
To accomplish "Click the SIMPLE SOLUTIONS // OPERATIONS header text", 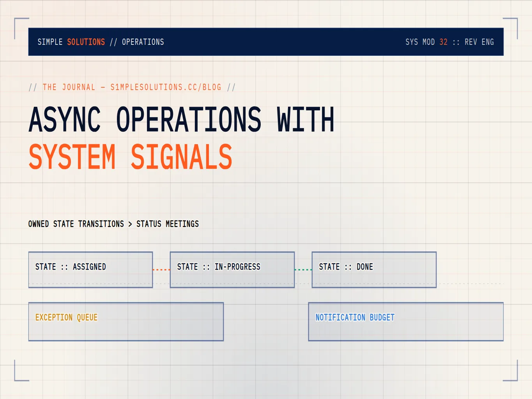I will tap(101, 42).
